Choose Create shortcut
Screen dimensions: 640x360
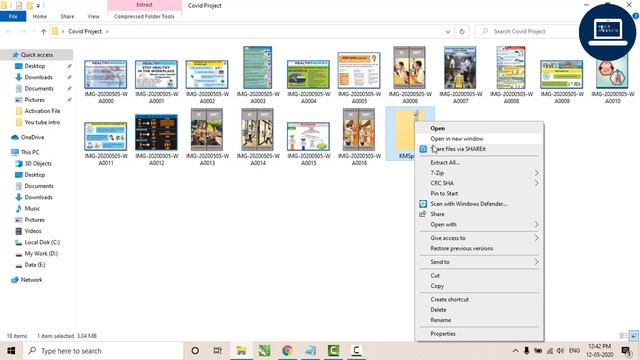click(x=449, y=300)
